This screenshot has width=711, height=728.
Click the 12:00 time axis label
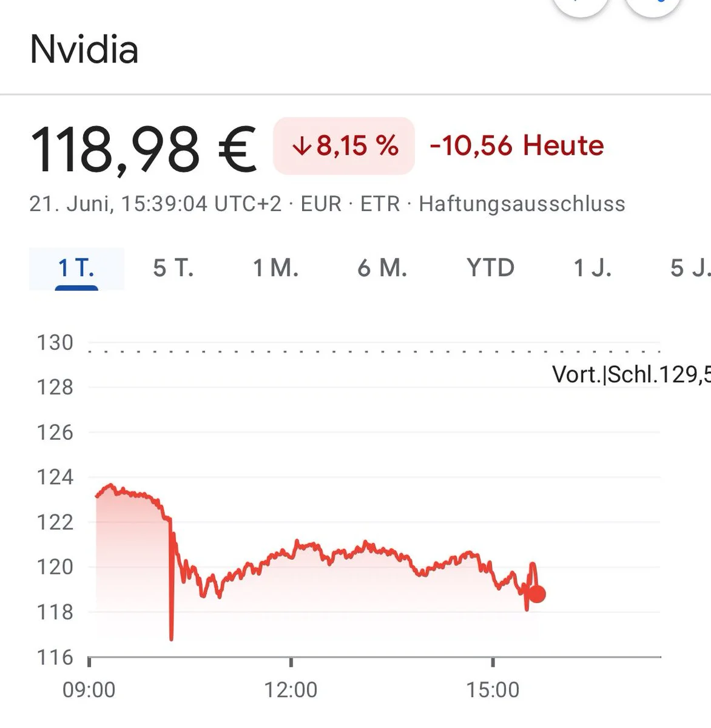pos(291,690)
